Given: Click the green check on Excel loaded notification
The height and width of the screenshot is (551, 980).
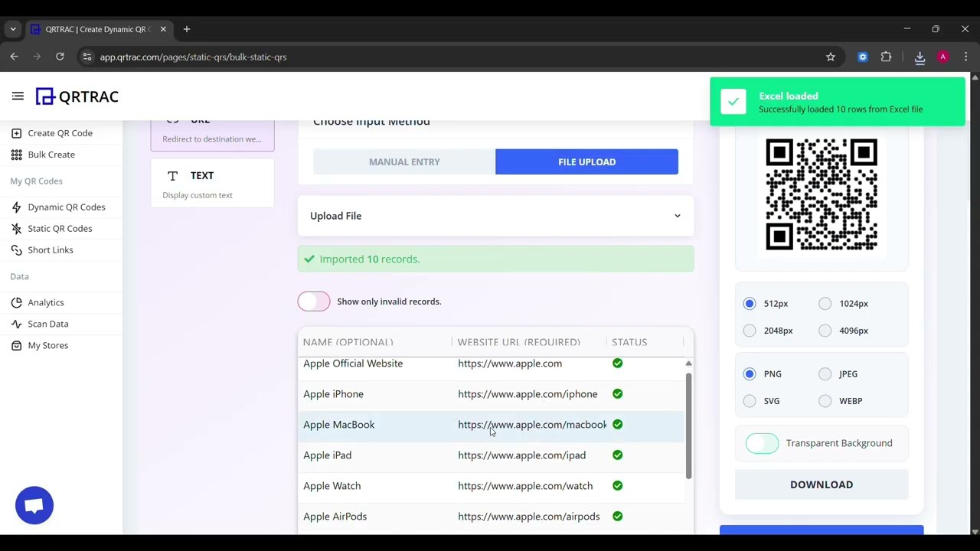Looking at the screenshot, I should [733, 102].
